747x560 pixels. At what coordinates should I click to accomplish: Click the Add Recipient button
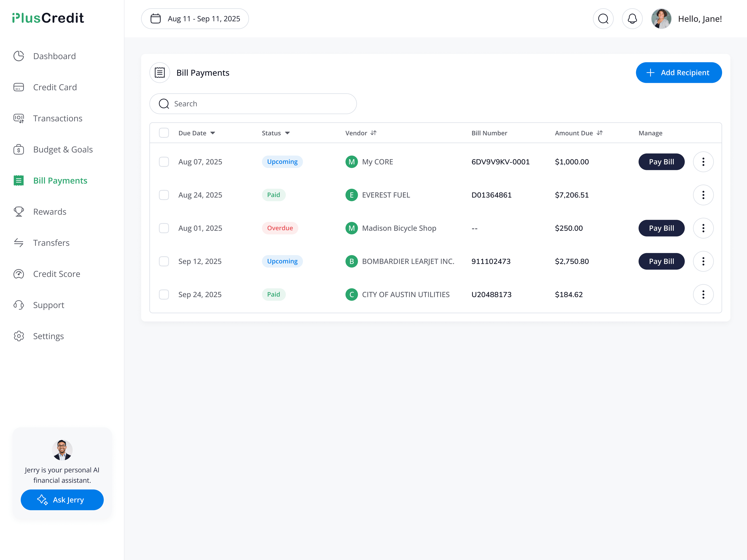tap(679, 73)
